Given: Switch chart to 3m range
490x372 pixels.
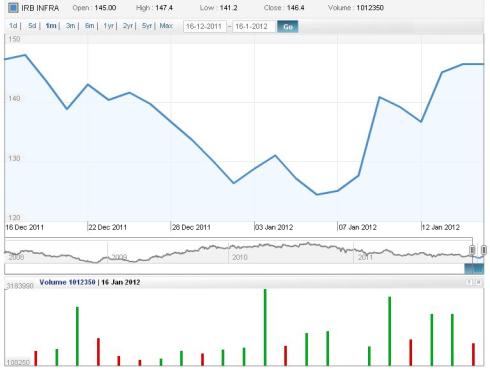Looking at the screenshot, I should click(70, 26).
